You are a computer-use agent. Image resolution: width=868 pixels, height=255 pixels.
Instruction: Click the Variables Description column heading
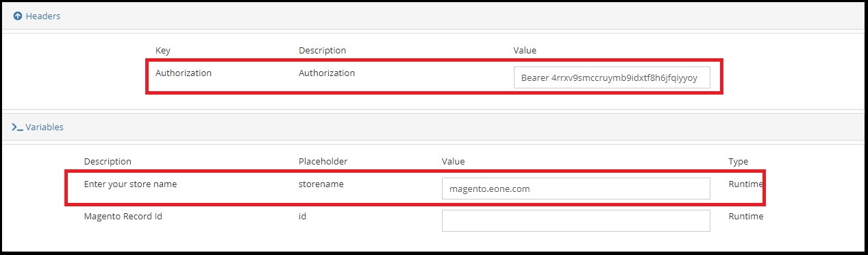point(108,161)
